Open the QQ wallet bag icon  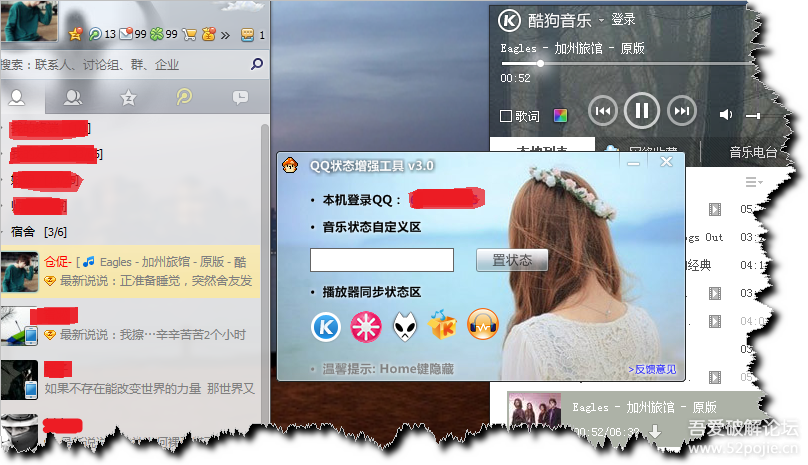[209, 35]
